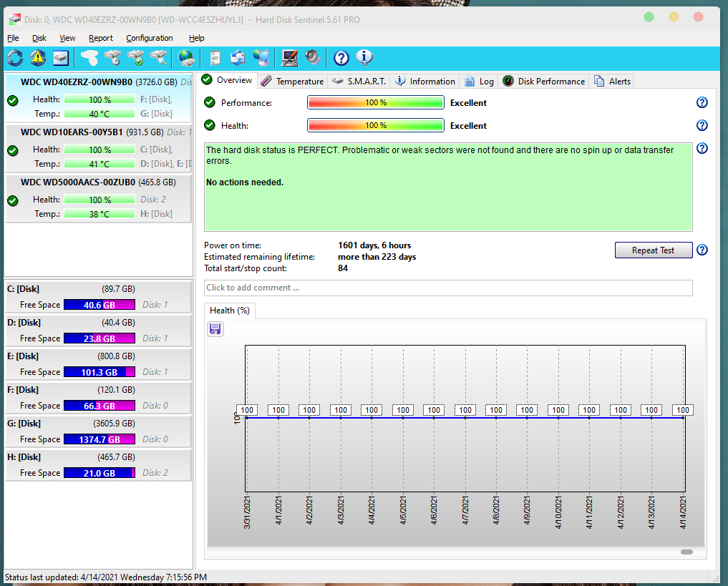Click the 40 °C temperature bar of WD40EZRZ
This screenshot has height=586, width=728.
[100, 114]
